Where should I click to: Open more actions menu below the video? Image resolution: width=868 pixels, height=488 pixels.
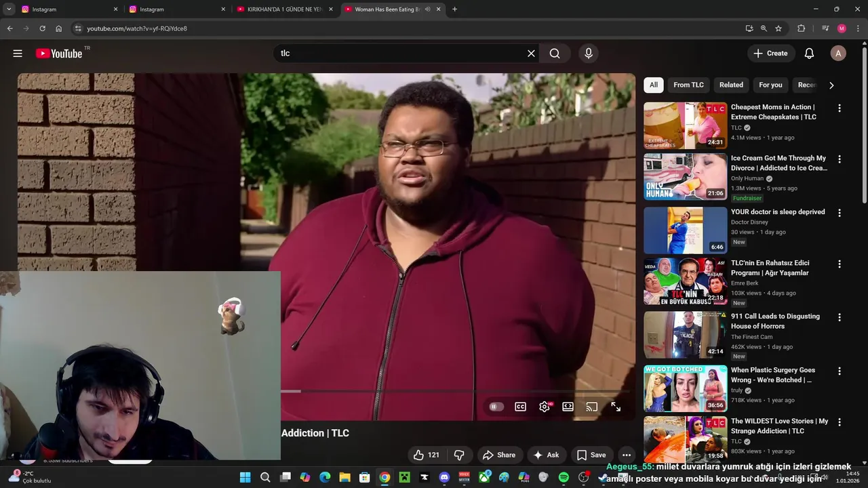tap(627, 455)
